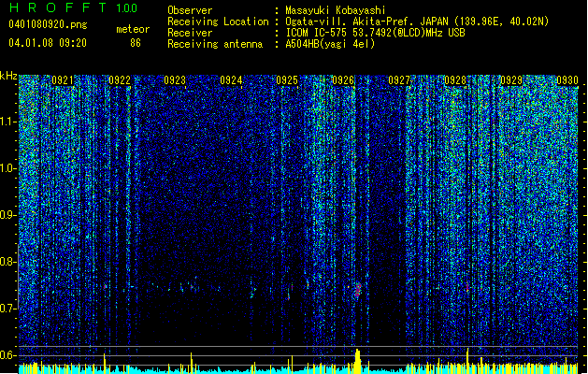Click the date stamp 04.01.08 09:20
This screenshot has height=374, width=588.
click(x=48, y=43)
